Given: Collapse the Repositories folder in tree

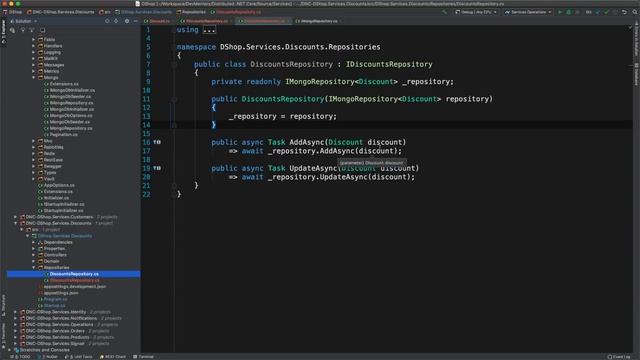Looking at the screenshot, I should point(33,267).
